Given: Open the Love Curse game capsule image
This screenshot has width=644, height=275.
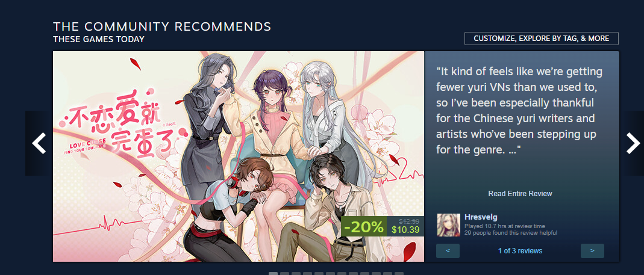Looking at the screenshot, I should click(238, 156).
